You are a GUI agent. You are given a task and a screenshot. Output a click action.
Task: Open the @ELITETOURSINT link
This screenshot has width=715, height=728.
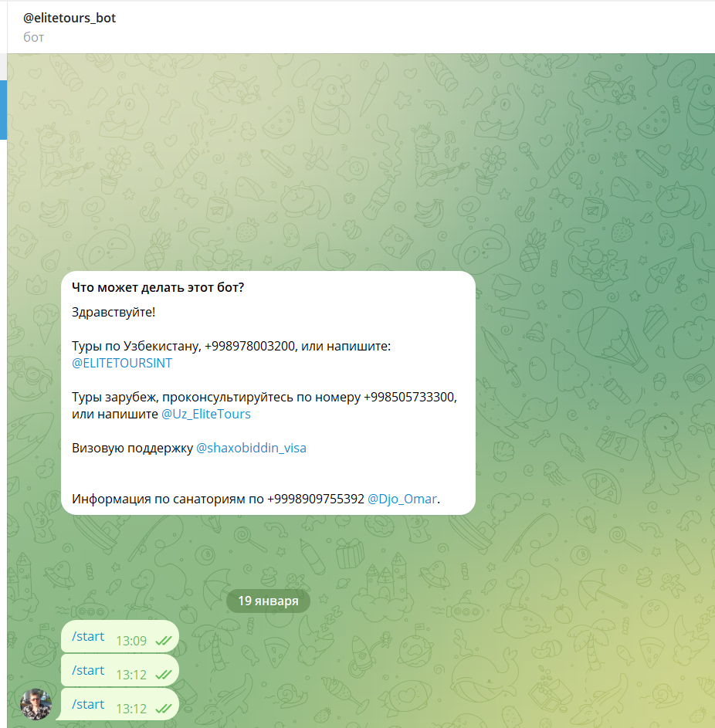122,363
